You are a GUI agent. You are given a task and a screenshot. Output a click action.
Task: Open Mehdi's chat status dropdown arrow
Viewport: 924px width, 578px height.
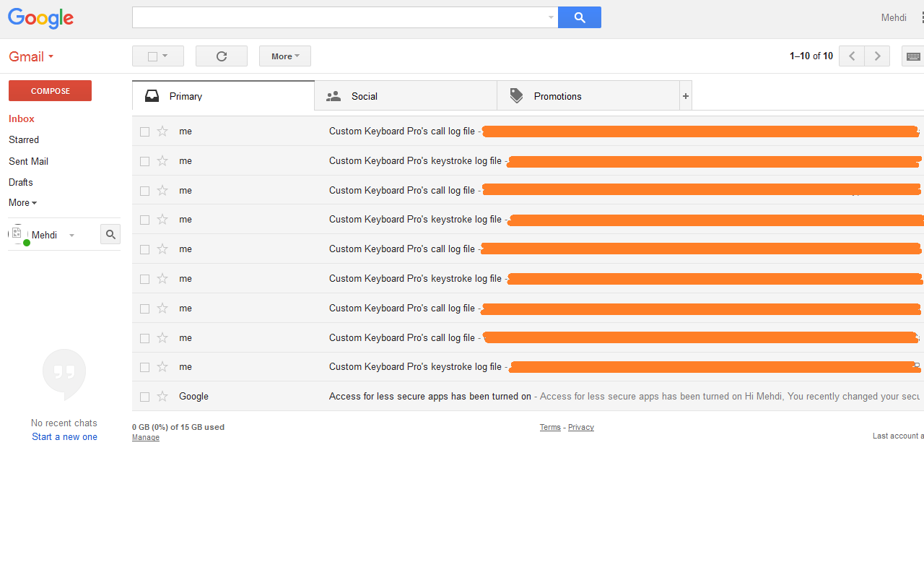coord(71,236)
